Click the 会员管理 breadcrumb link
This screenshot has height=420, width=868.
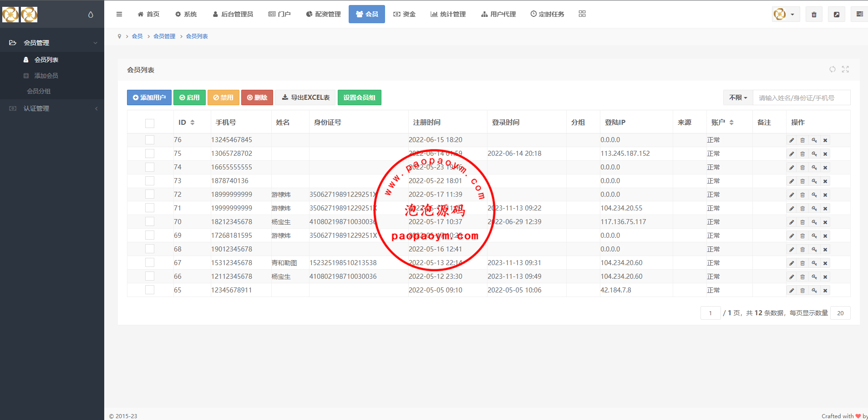point(164,36)
